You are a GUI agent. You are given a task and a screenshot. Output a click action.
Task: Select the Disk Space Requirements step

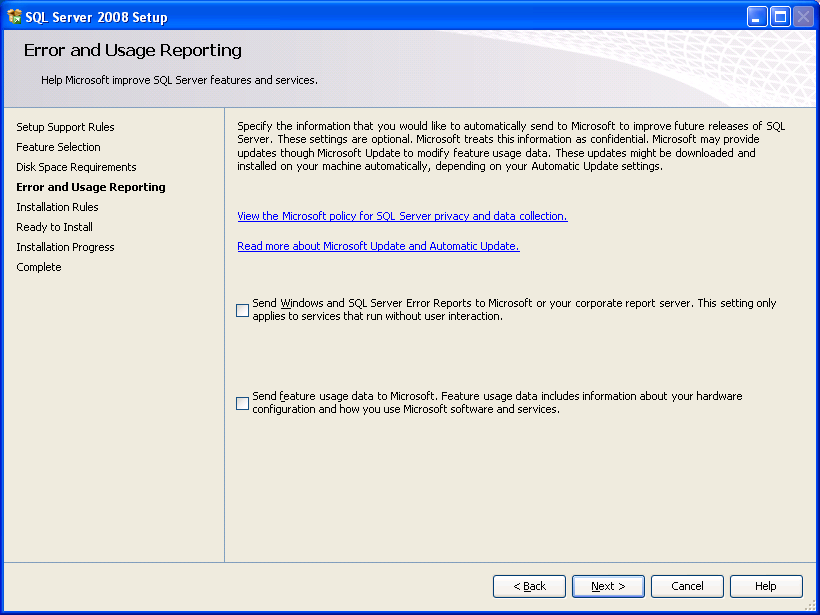[76, 167]
